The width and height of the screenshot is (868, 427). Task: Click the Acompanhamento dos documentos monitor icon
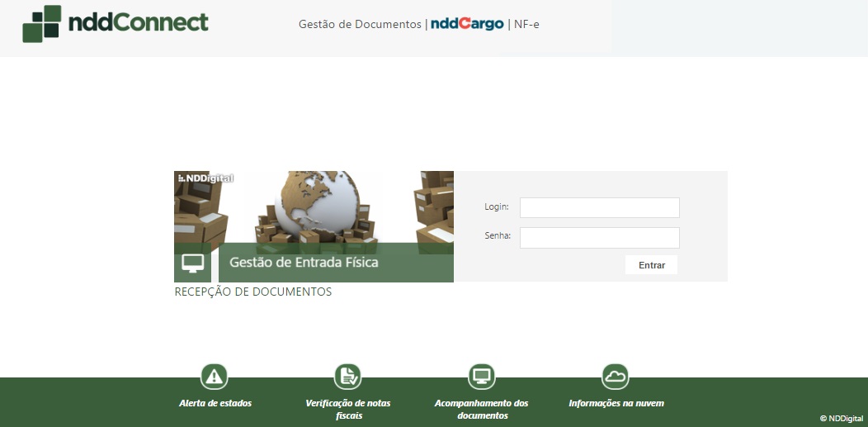tap(482, 377)
